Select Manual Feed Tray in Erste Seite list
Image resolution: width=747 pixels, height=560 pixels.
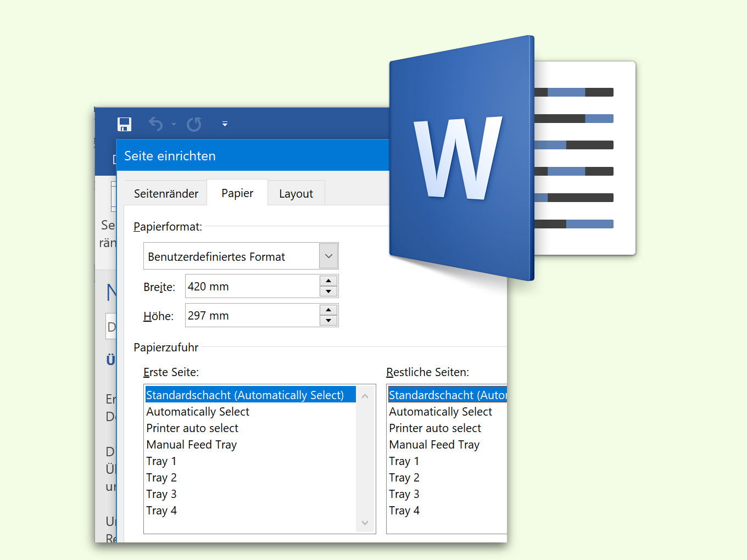(x=250, y=444)
